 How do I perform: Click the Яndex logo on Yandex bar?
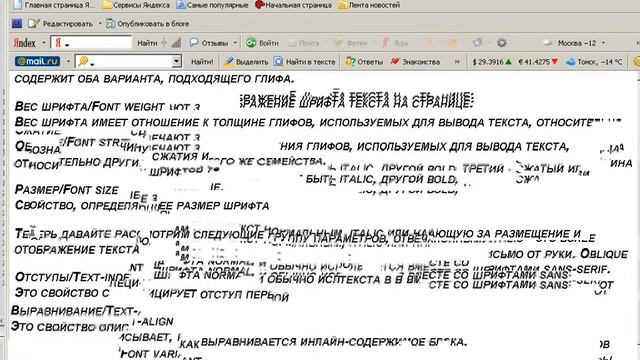tap(24, 43)
